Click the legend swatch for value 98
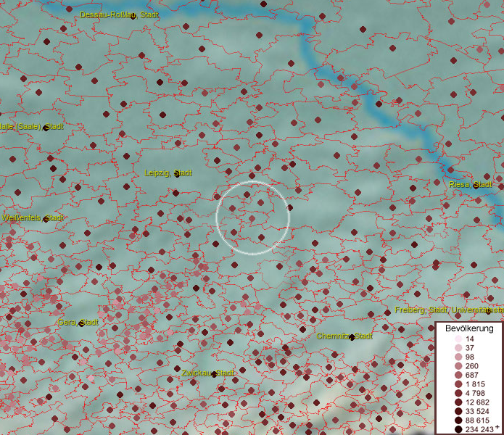The width and height of the screenshot is (504, 435). click(459, 357)
